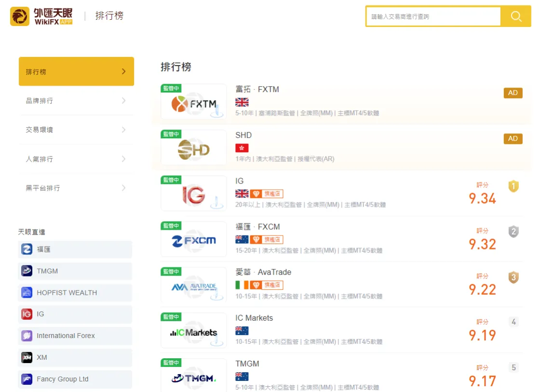This screenshot has height=392, width=539.
Task: Click the IG logo thumbnail
Action: 193,193
